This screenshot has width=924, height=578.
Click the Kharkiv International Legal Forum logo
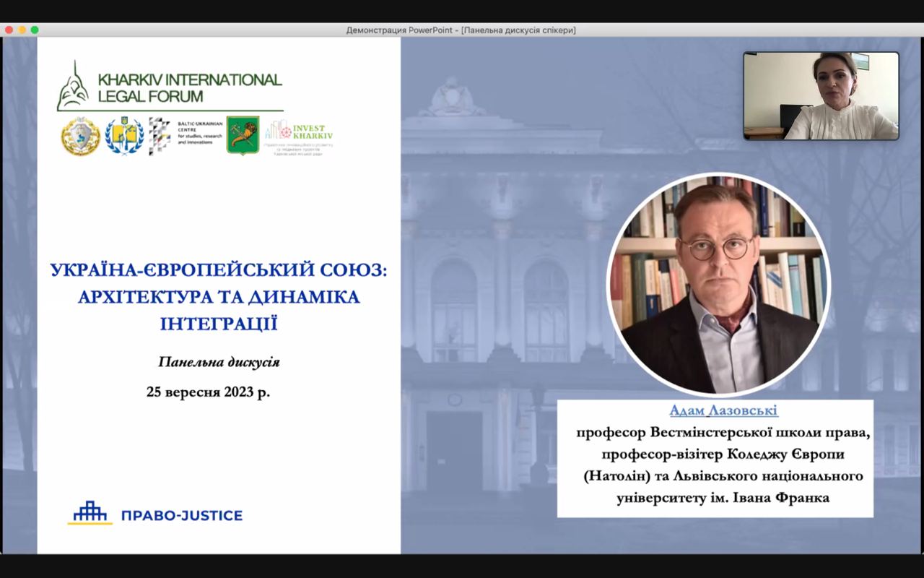170,86
